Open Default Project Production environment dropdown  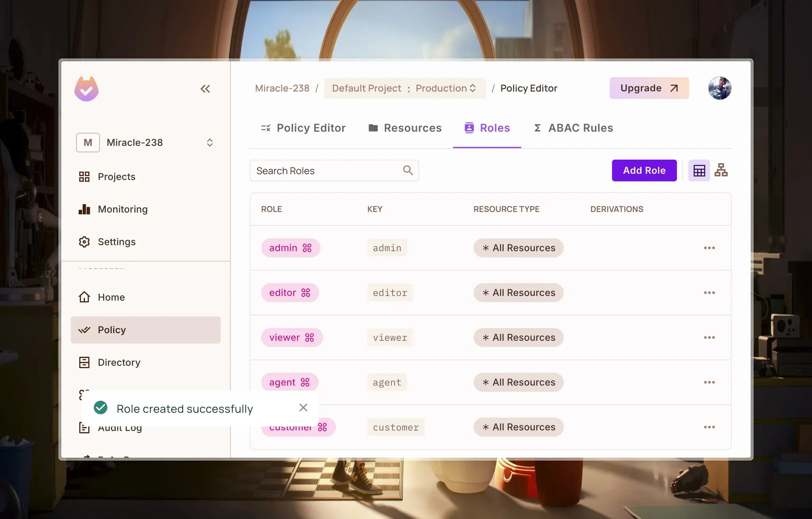pyautogui.click(x=404, y=88)
